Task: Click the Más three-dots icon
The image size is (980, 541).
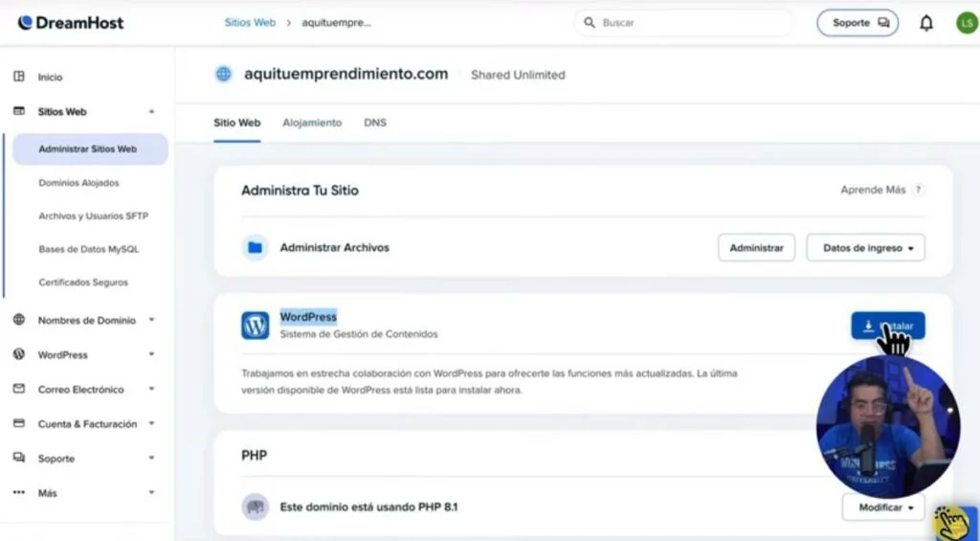Action: coord(19,492)
